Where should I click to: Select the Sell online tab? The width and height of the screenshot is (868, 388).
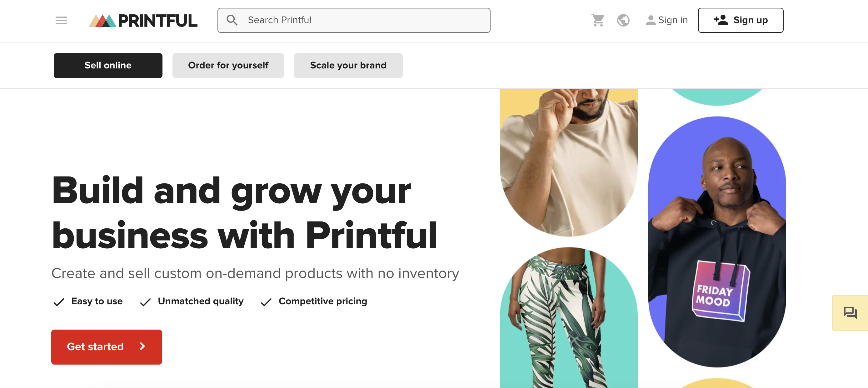coord(108,65)
